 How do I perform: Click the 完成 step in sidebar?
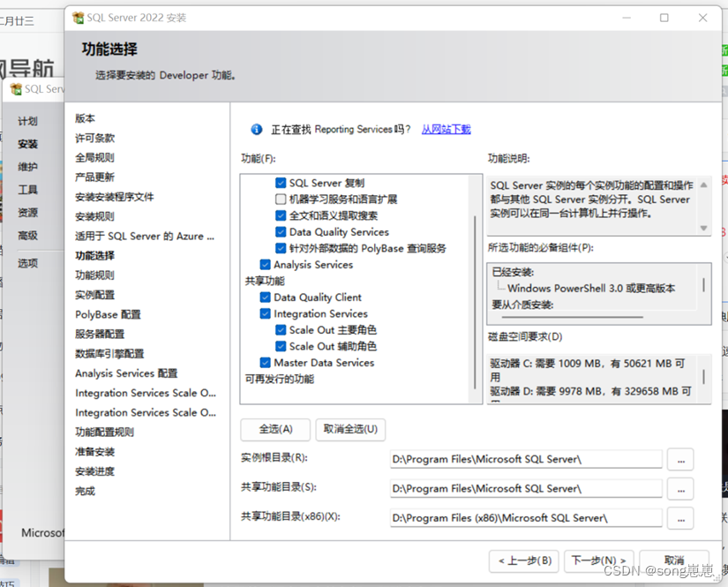[85, 491]
